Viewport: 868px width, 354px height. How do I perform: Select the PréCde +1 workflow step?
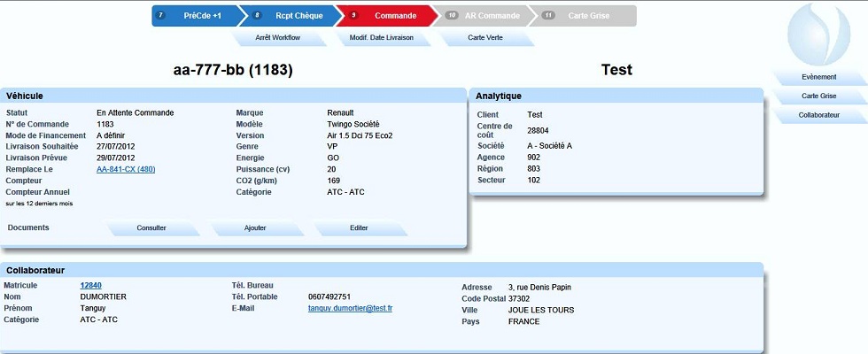(196, 16)
